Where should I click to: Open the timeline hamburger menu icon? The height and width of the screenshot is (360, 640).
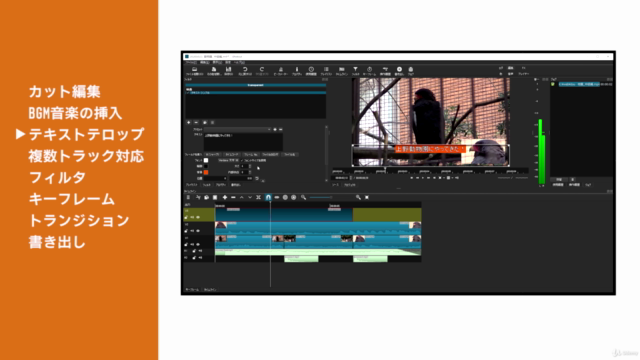click(188, 198)
